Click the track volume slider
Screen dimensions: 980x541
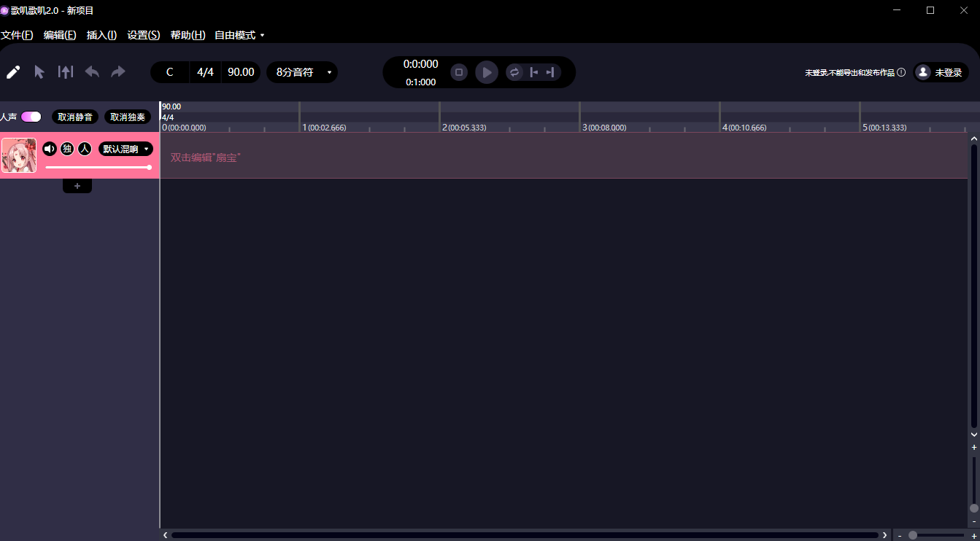tap(98, 168)
